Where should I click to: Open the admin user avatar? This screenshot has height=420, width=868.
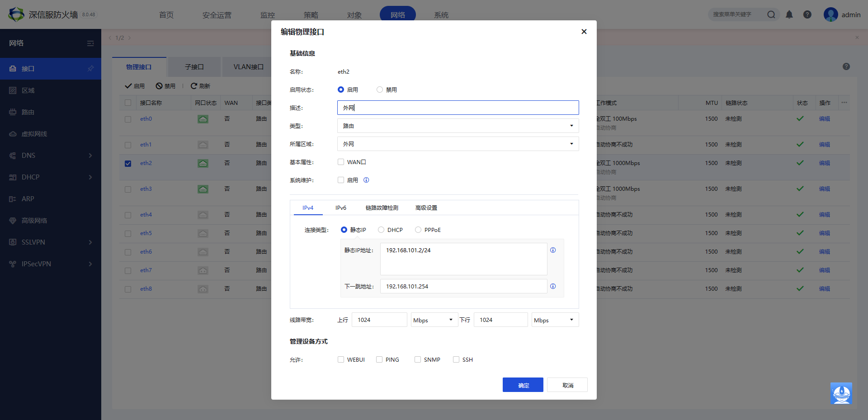tap(831, 14)
